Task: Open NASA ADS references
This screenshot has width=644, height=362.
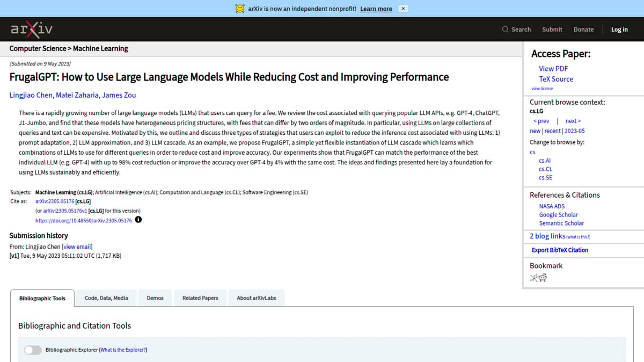Action: pos(552,206)
